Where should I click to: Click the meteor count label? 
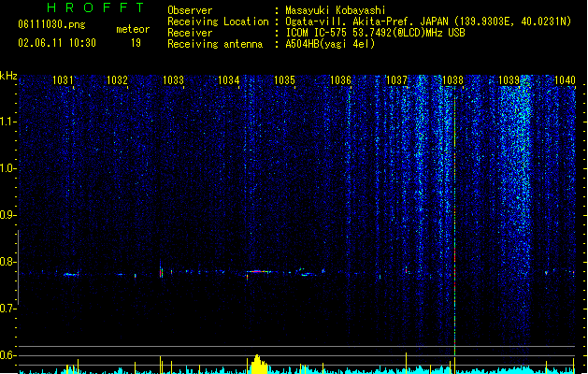coord(133,29)
